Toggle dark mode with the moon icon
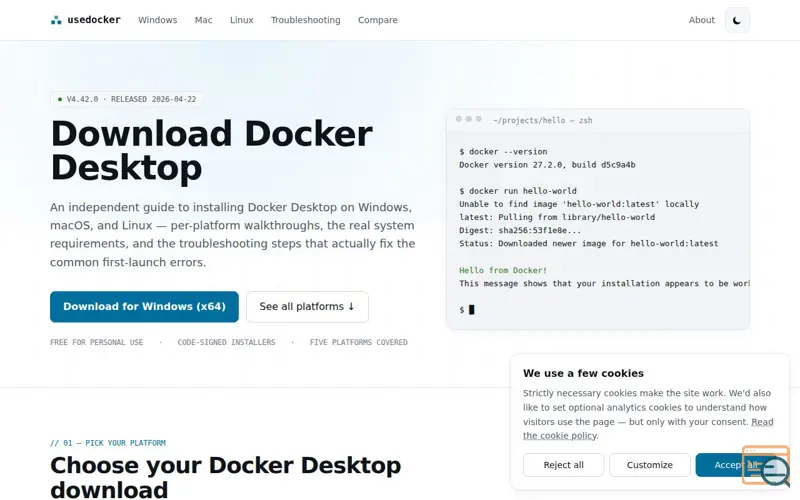The height and width of the screenshot is (500, 800). click(x=737, y=20)
